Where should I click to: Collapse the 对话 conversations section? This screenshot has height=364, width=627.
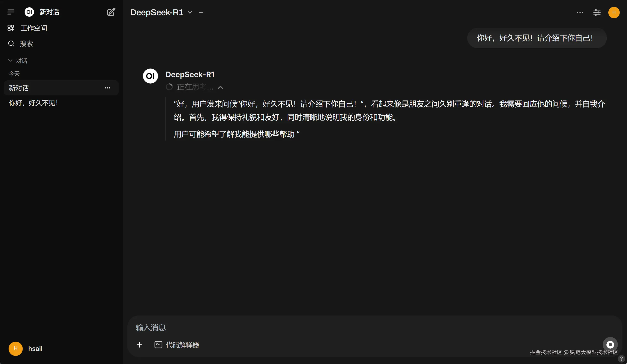click(x=10, y=61)
